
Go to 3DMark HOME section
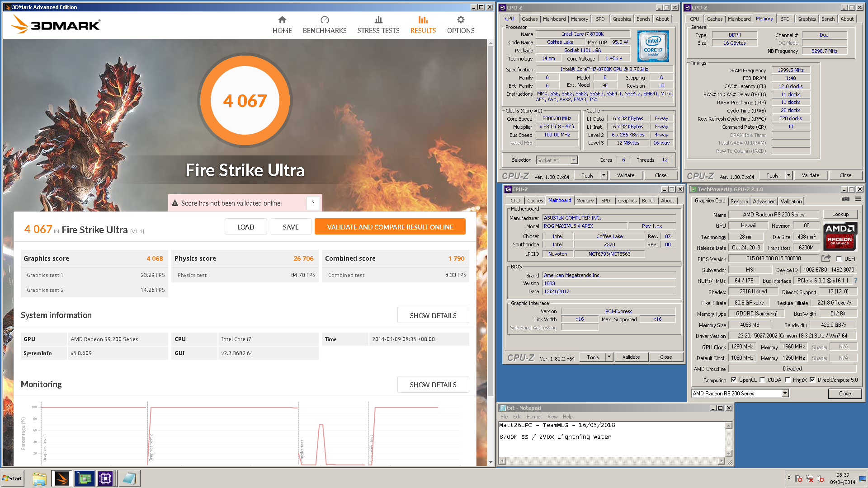point(282,25)
